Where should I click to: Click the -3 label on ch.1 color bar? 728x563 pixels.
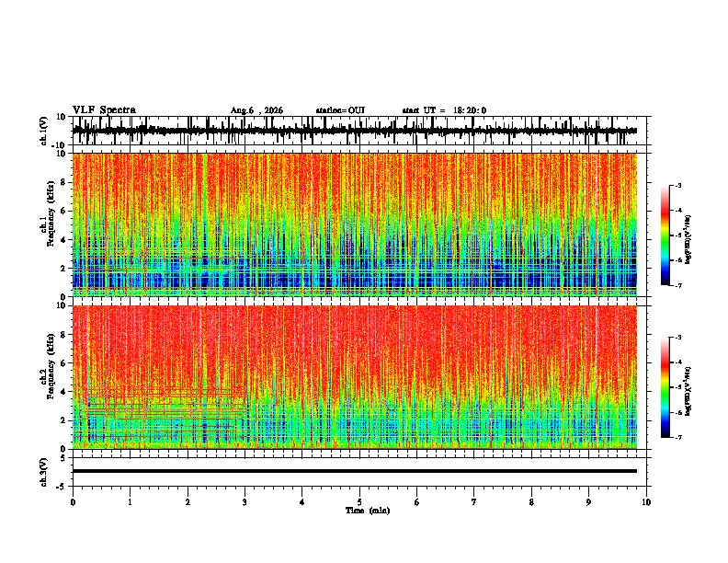pos(677,186)
